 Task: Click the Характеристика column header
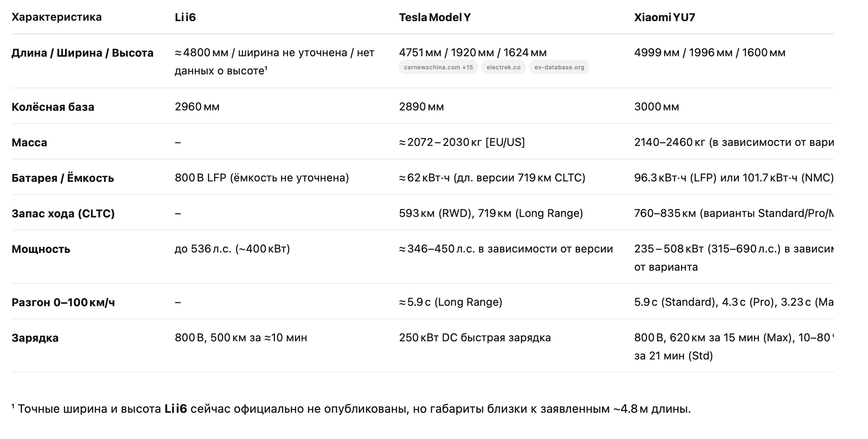tap(57, 17)
